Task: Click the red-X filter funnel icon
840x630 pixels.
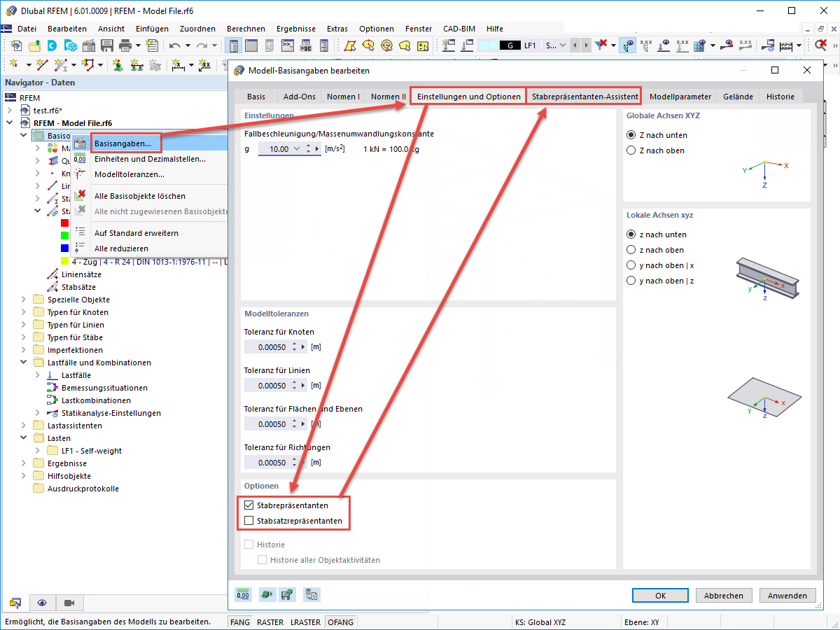Action: pyautogui.click(x=601, y=45)
